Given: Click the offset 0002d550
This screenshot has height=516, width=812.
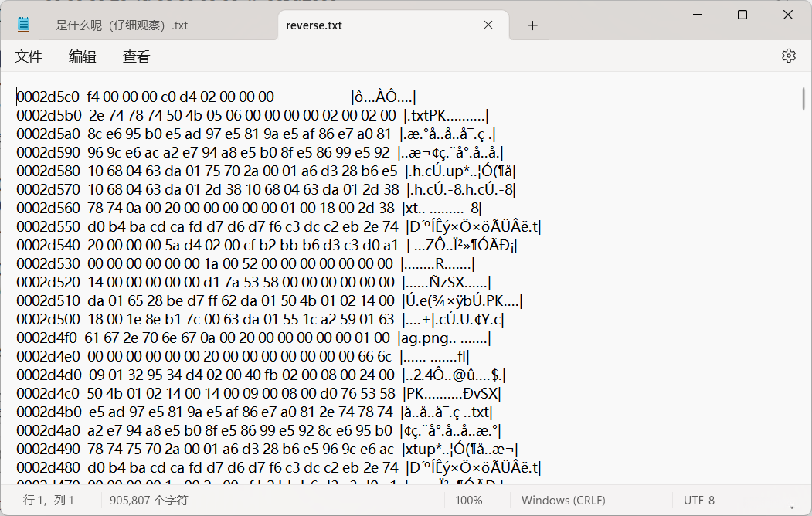Looking at the screenshot, I should (48, 226).
